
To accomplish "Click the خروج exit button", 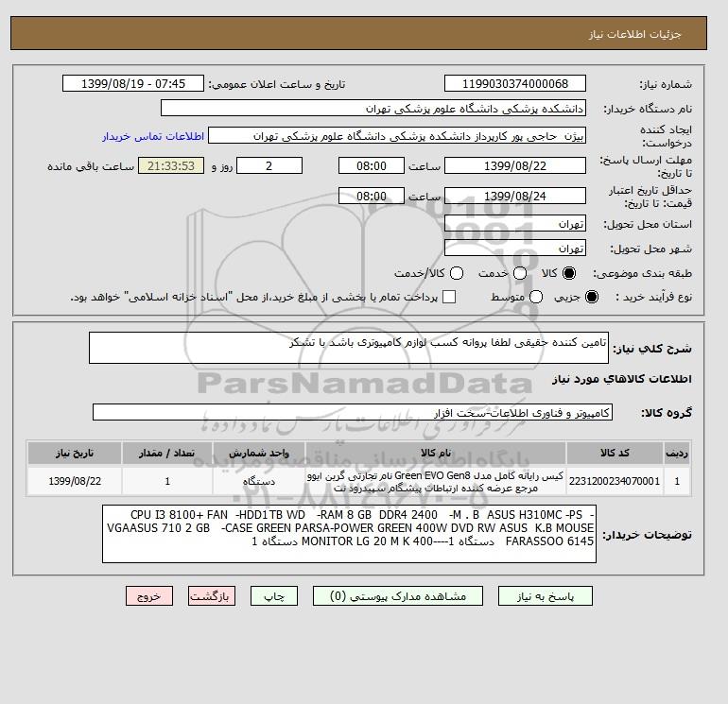I will click(149, 596).
